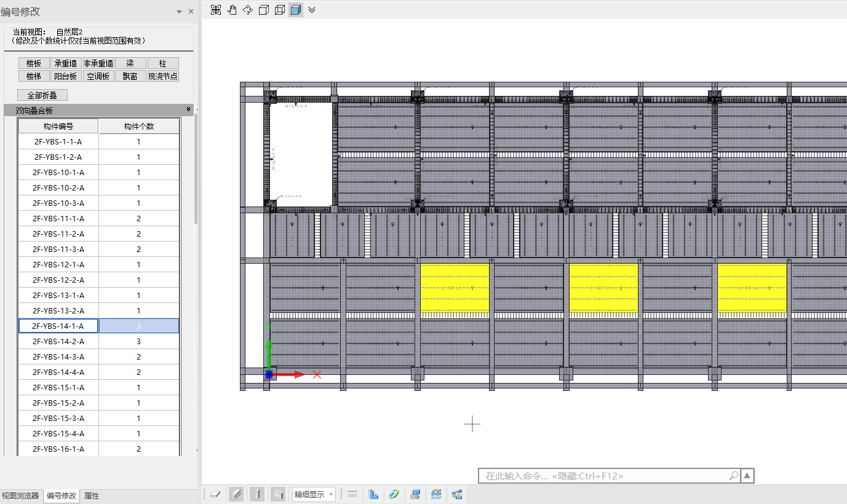Click the green arrows component swap icon
The width and height of the screenshot is (847, 504).
tap(394, 494)
